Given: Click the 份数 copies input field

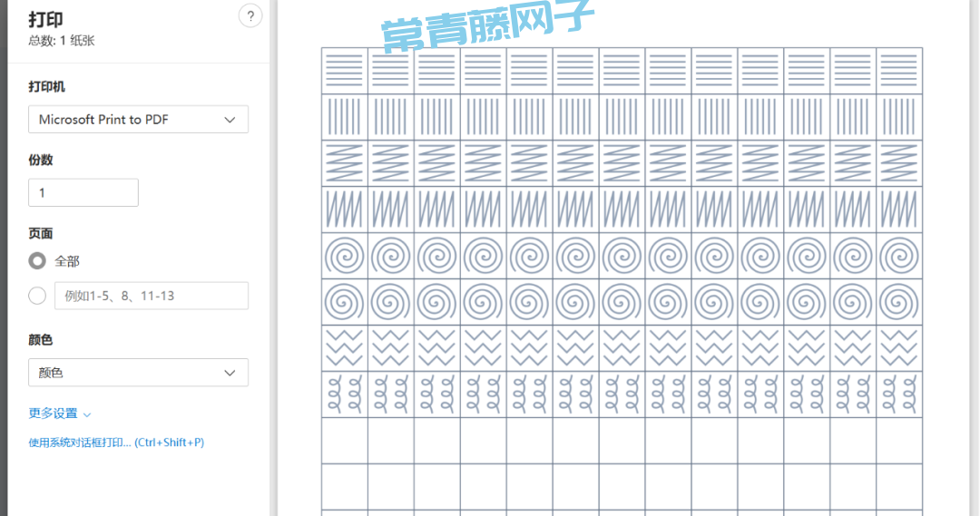Looking at the screenshot, I should point(83,192).
